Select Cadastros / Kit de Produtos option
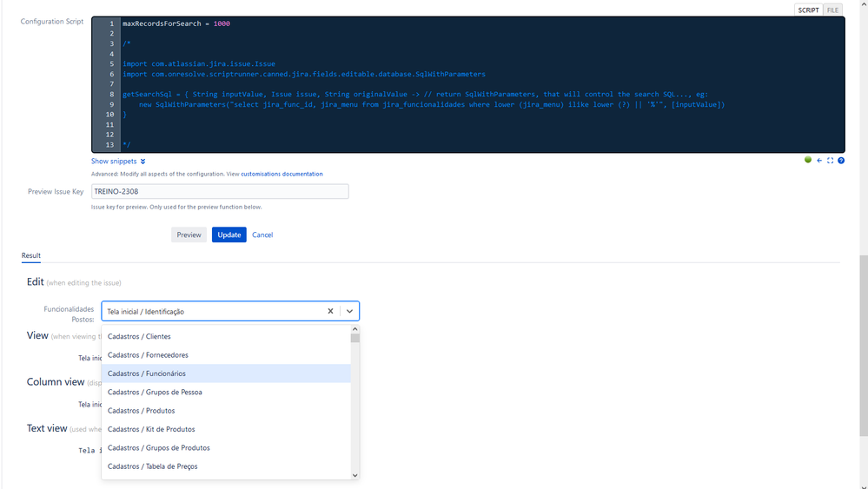This screenshot has width=868, height=489. [226, 429]
